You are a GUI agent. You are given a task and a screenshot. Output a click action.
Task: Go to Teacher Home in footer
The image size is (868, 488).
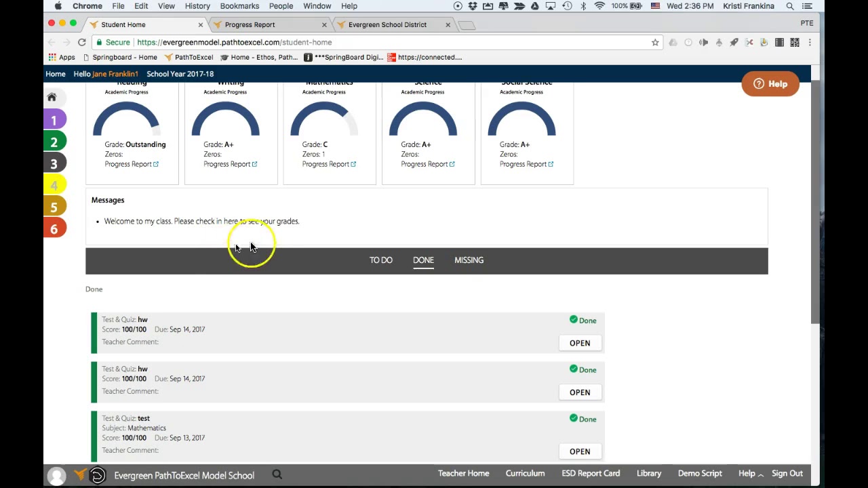coord(463,473)
